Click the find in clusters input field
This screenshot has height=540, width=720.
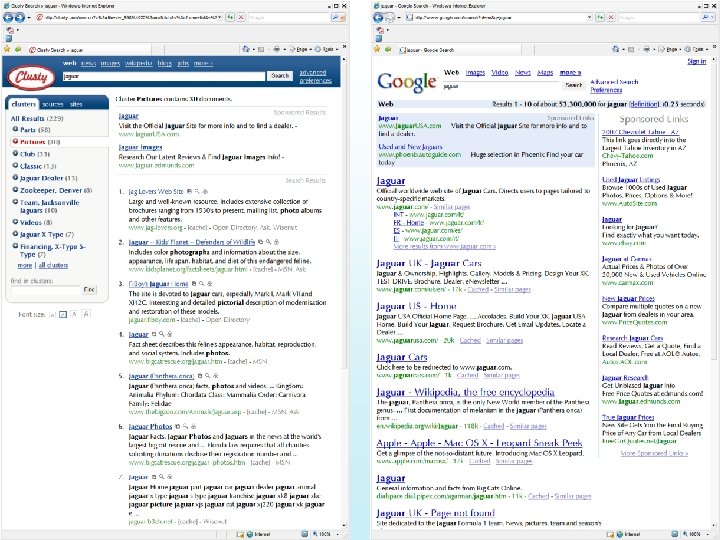coord(45,290)
